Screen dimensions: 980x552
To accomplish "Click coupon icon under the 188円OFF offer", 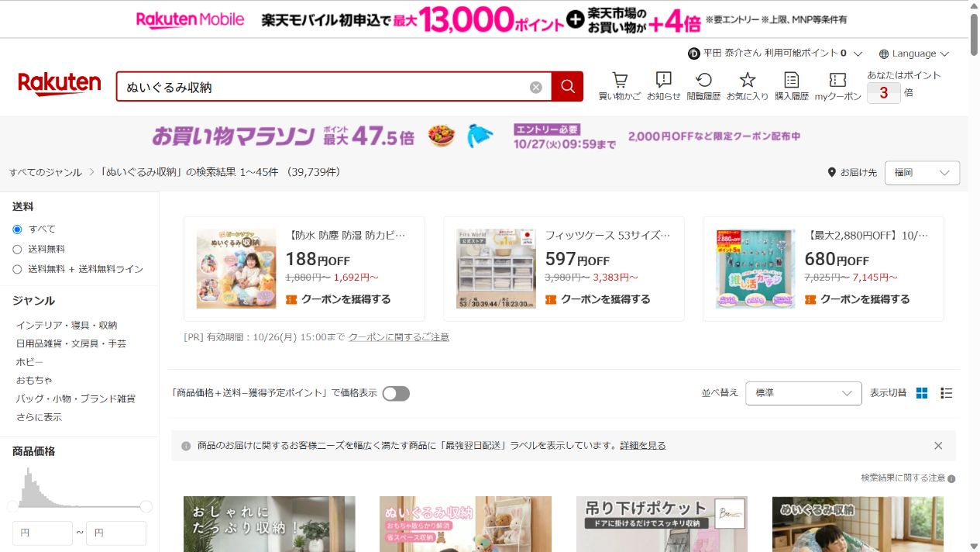I will [x=291, y=299].
